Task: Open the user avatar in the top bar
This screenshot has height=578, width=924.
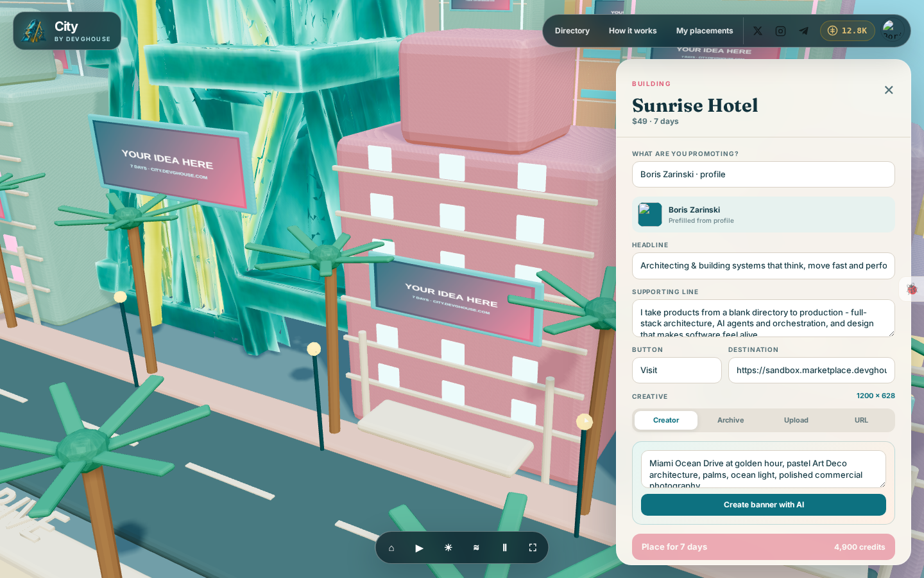Action: pyautogui.click(x=892, y=30)
